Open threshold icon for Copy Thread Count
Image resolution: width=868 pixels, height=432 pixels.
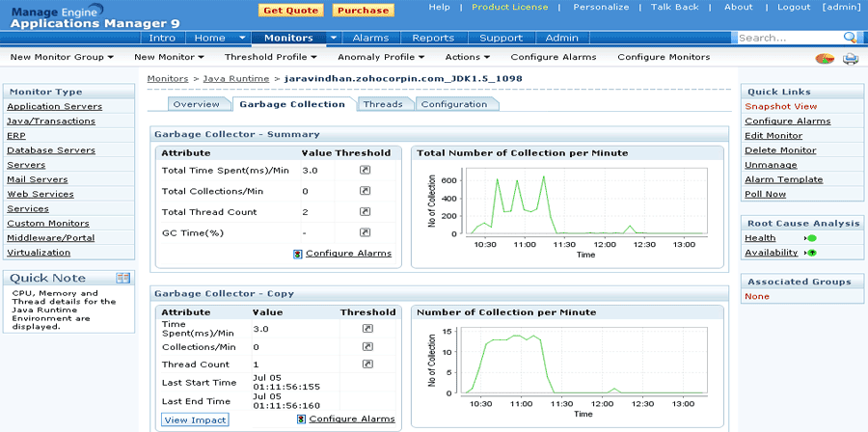coord(367,364)
